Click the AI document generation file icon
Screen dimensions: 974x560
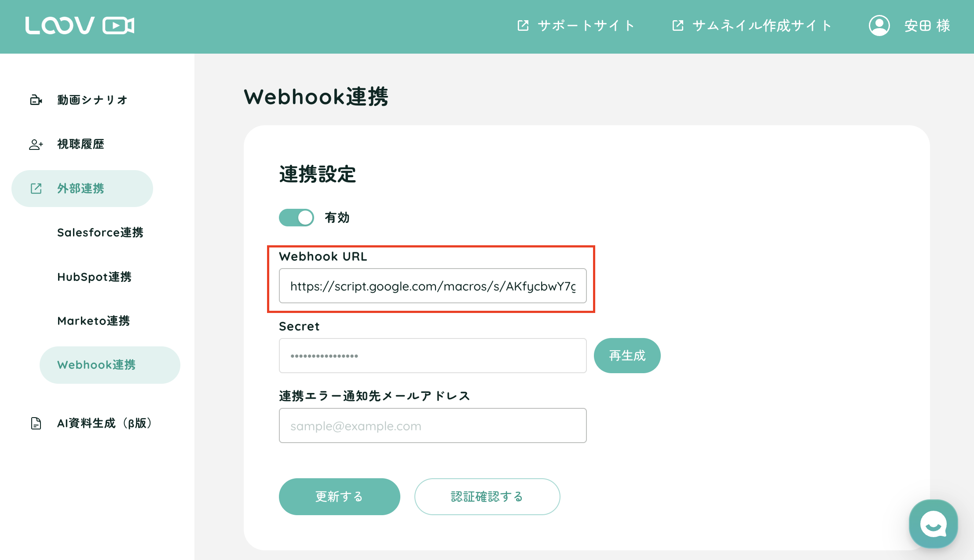(x=36, y=423)
